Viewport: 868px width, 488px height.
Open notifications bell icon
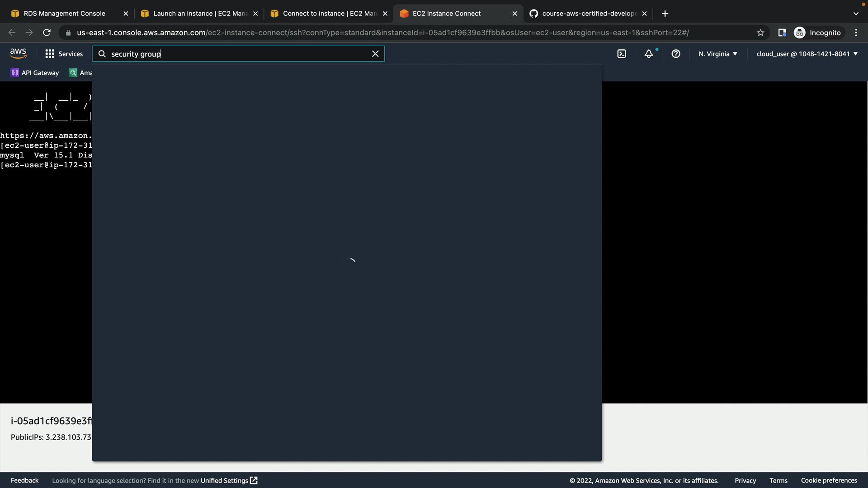[649, 54]
